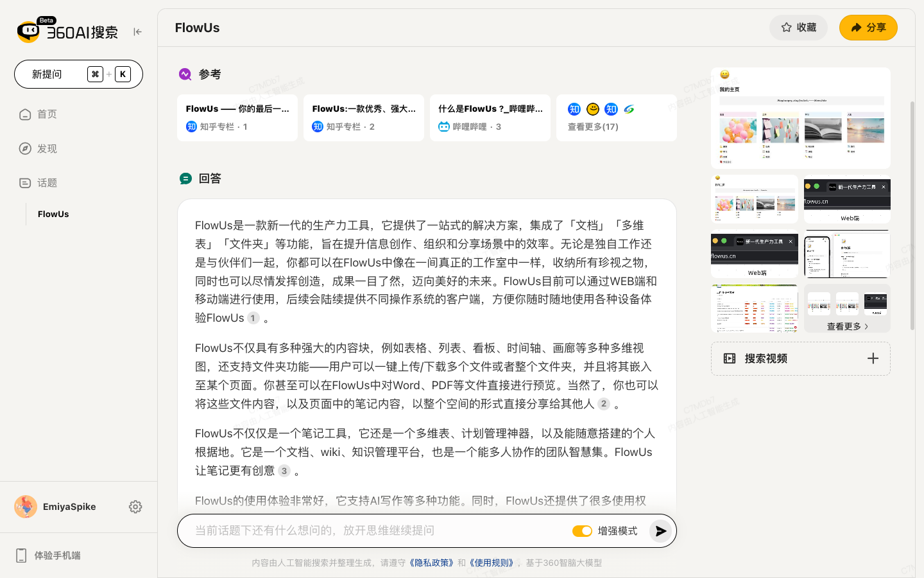The image size is (924, 578).
Task: Click the 360AI搜索 logo
Action: [x=64, y=31]
